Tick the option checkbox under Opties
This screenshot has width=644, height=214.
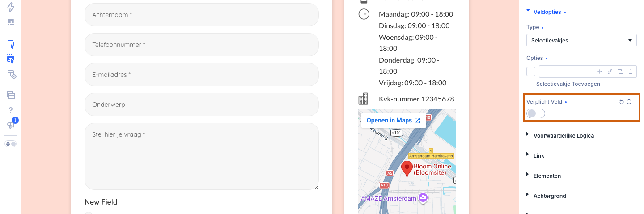coord(531,71)
